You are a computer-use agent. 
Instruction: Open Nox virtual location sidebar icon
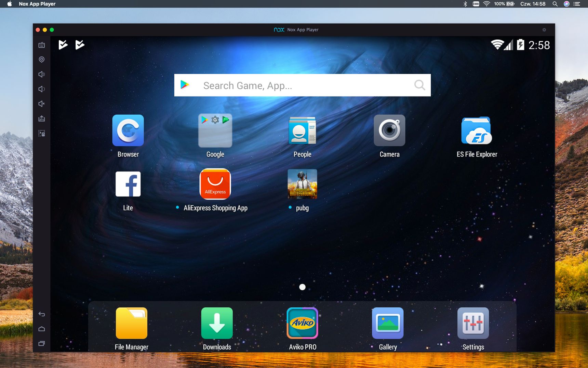coord(42,60)
